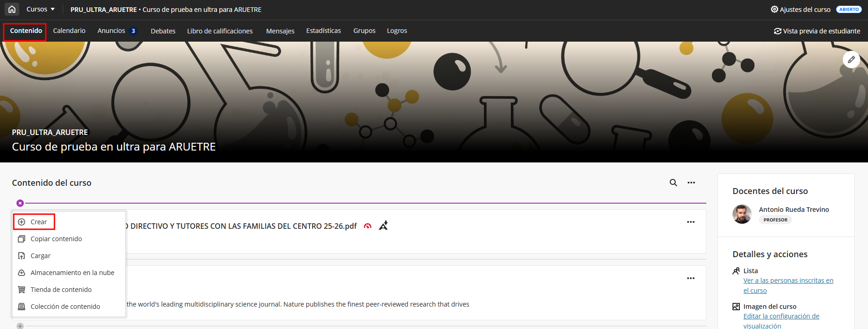Click the search icon in course content
The image size is (868, 329).
click(x=673, y=183)
